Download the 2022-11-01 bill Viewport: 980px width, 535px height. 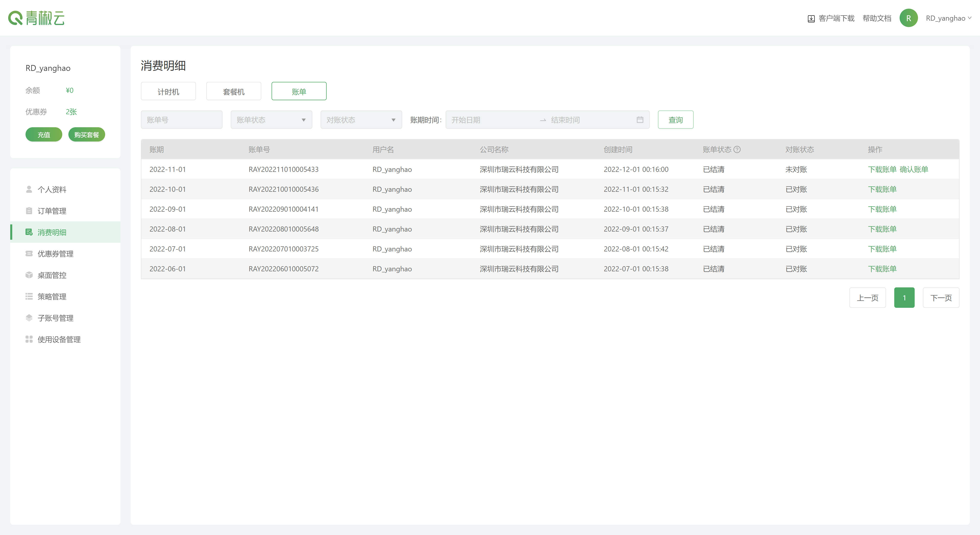[x=882, y=169]
